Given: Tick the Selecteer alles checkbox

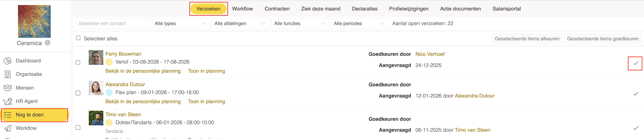Looking at the screenshot, I should pos(78,38).
